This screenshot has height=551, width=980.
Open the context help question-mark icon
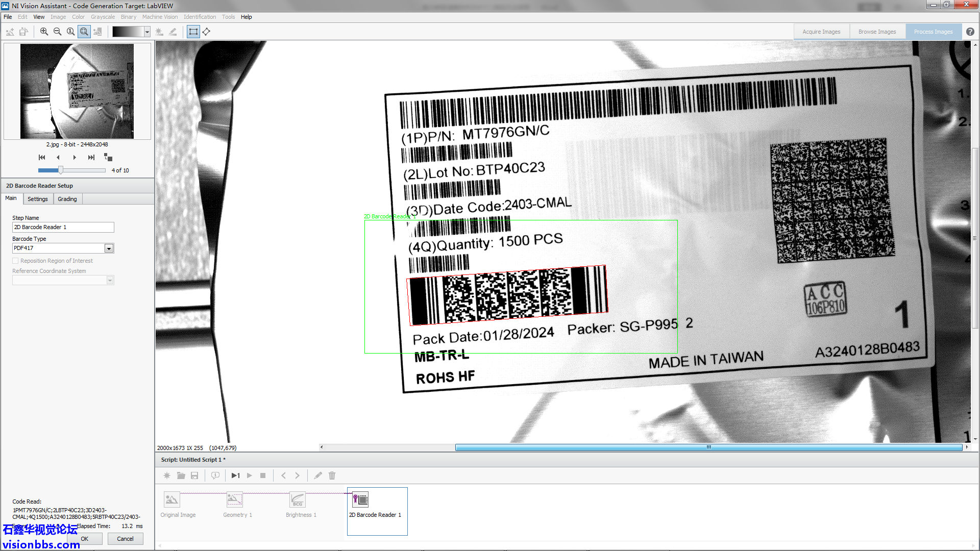(x=970, y=32)
